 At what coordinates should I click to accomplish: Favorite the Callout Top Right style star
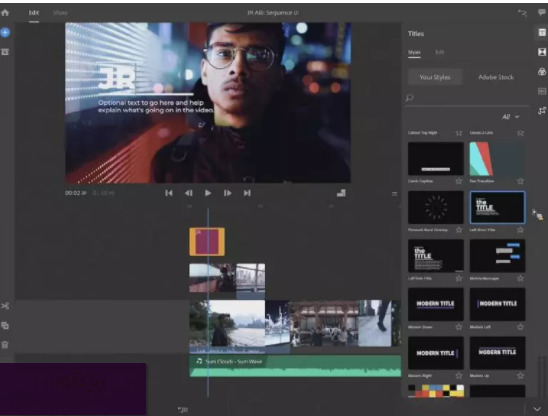point(459,133)
